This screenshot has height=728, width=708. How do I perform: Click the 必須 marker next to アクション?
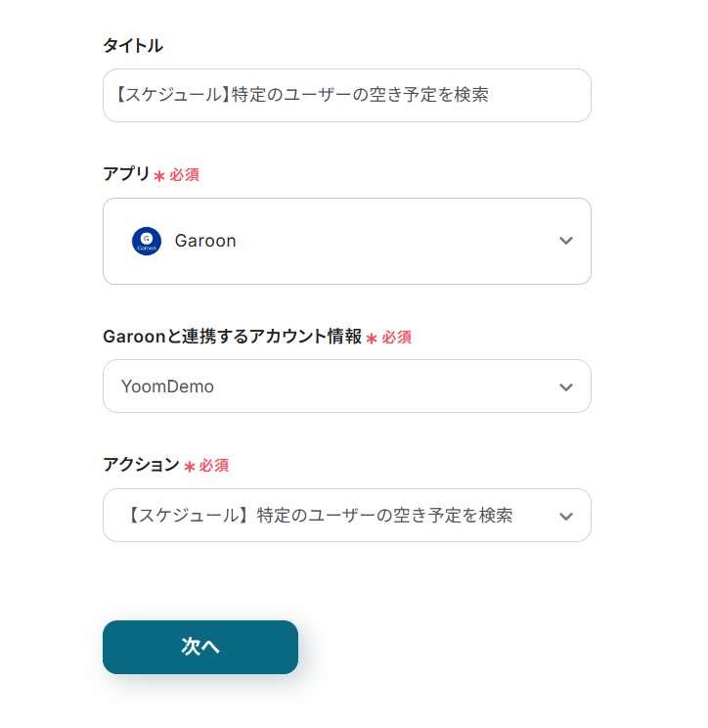click(x=214, y=466)
